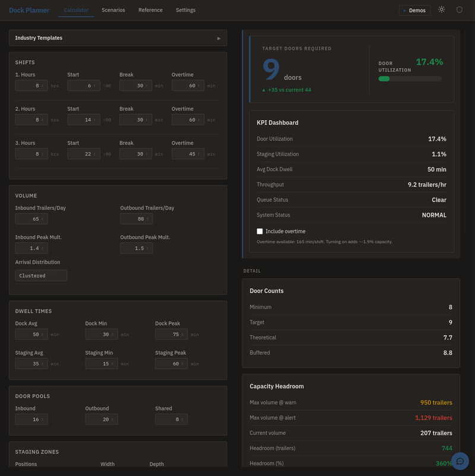Image resolution: width=475 pixels, height=476 pixels.
Task: Click the System Status value 'NORMAL'
Action: [x=434, y=215]
